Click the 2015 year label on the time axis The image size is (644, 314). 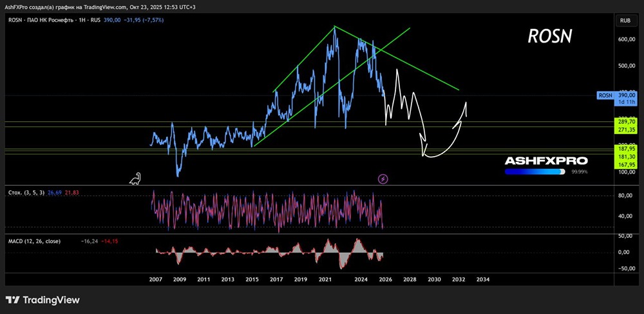pyautogui.click(x=252, y=279)
